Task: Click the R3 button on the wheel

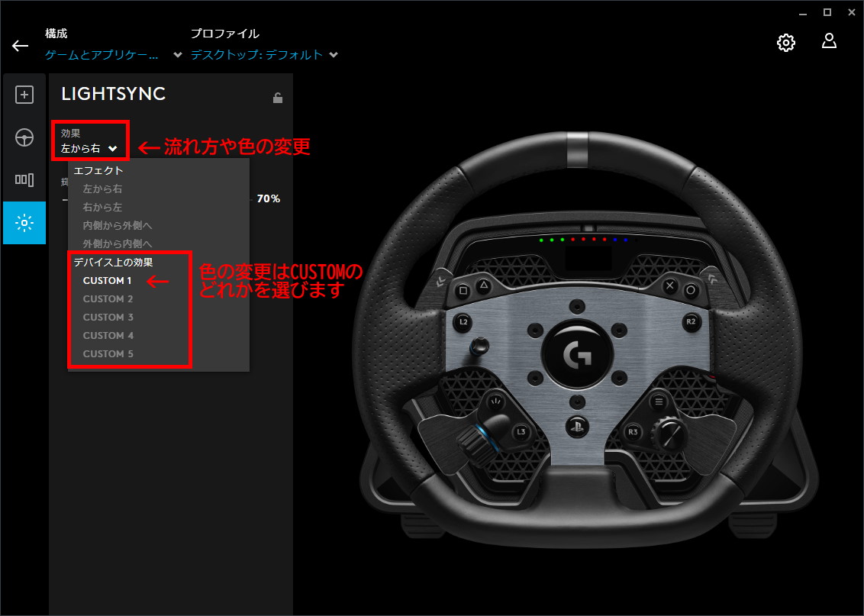Action: 633,432
